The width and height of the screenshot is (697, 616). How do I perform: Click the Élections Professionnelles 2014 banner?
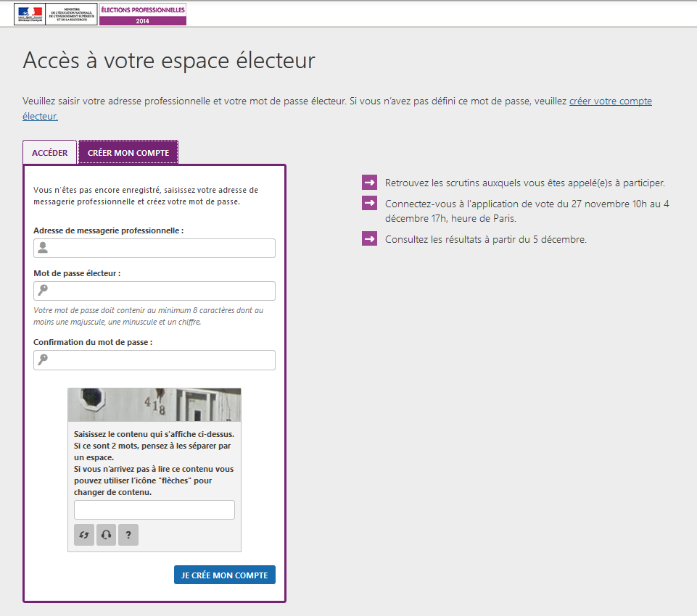[x=143, y=14]
